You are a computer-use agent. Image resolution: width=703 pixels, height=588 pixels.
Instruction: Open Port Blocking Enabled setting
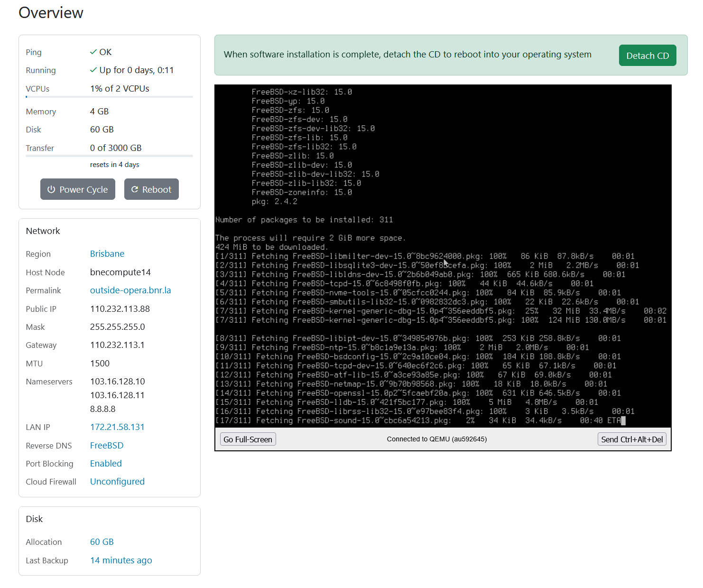click(106, 464)
